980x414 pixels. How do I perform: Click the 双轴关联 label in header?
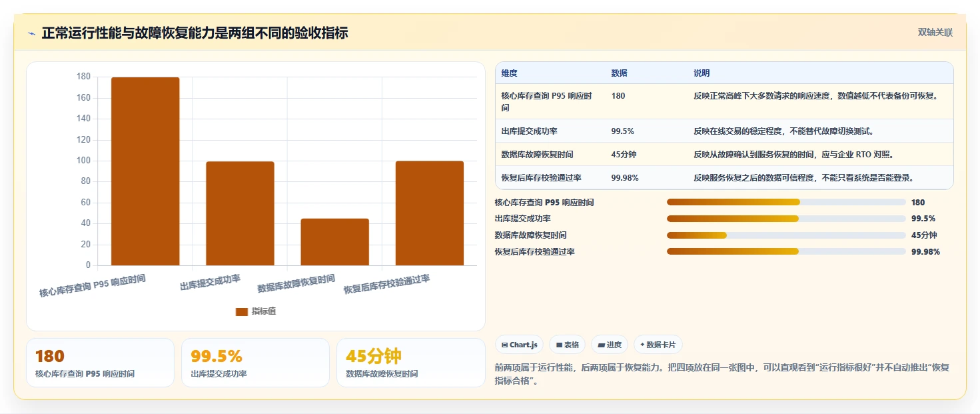[x=935, y=33]
